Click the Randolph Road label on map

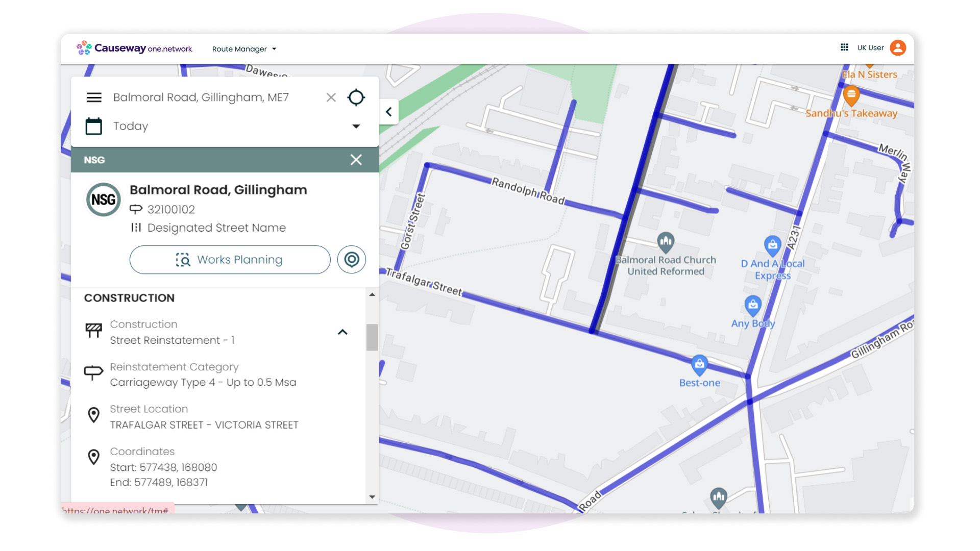tap(528, 191)
